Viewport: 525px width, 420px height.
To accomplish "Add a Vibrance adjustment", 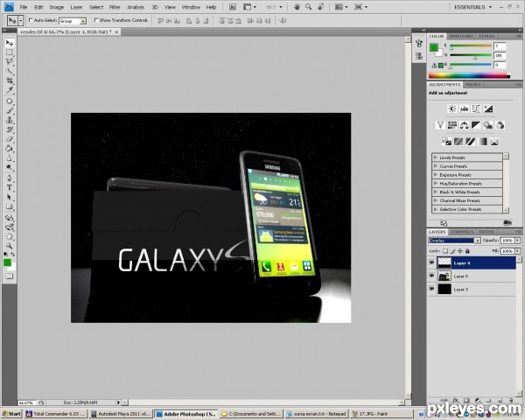I will point(440,125).
